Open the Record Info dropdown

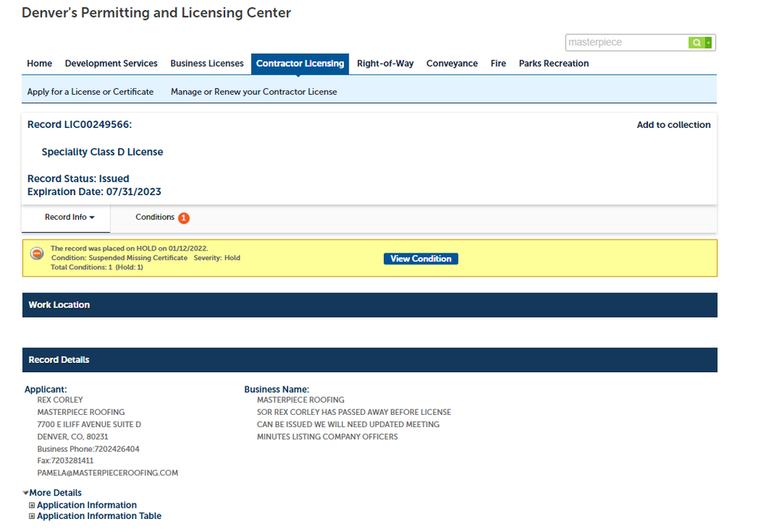[70, 217]
